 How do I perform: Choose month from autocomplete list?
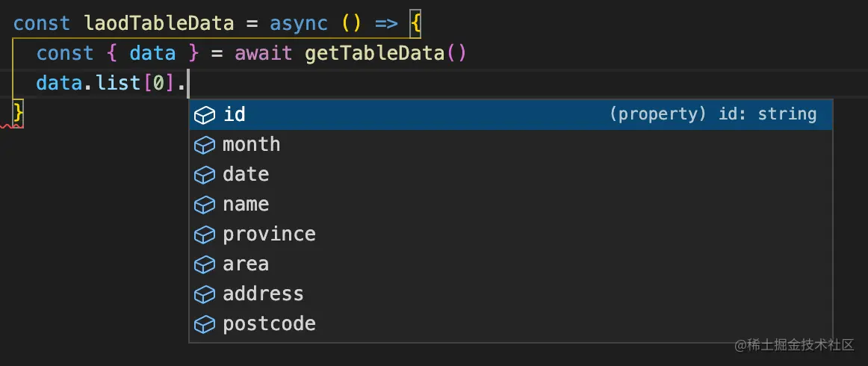point(252,144)
